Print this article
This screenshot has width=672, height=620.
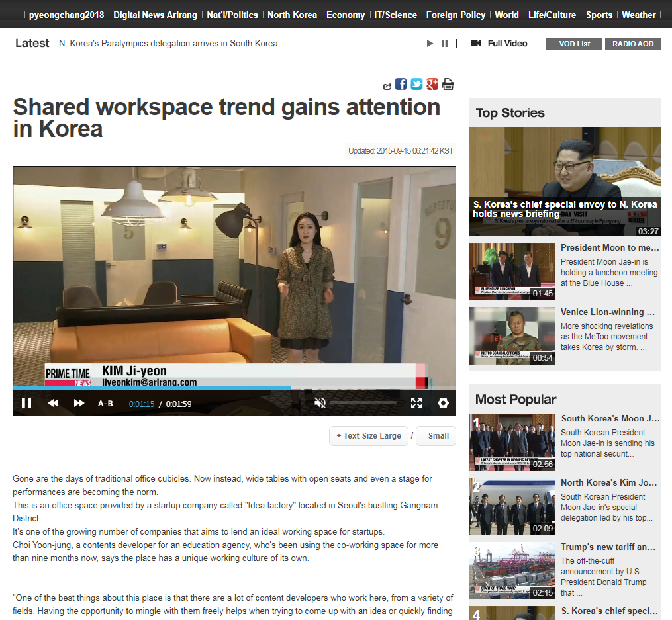448,84
